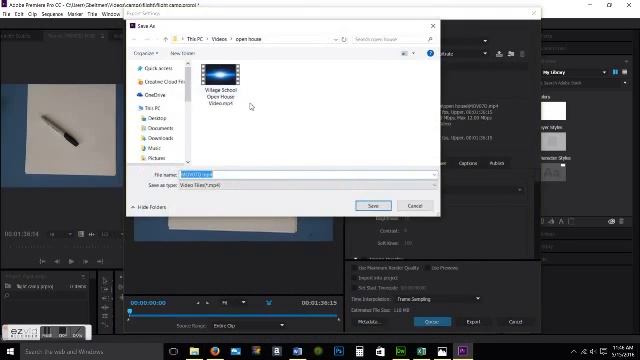
Task: Click Cancel in Export Settings window
Action: tap(515, 322)
